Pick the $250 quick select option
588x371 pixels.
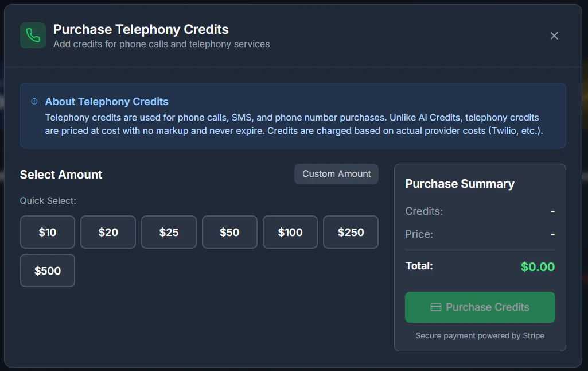tap(351, 232)
